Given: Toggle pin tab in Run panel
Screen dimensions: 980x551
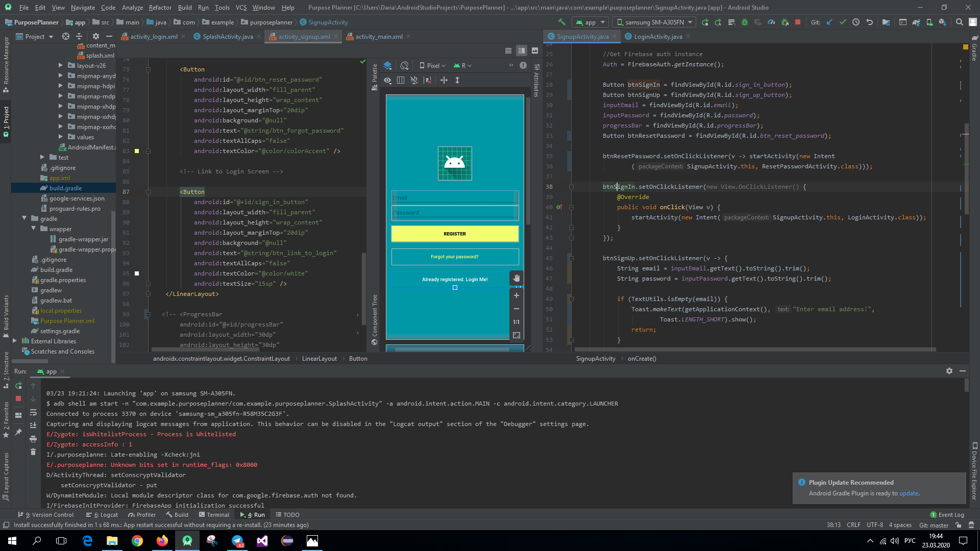Looking at the screenshot, I should (18, 432).
